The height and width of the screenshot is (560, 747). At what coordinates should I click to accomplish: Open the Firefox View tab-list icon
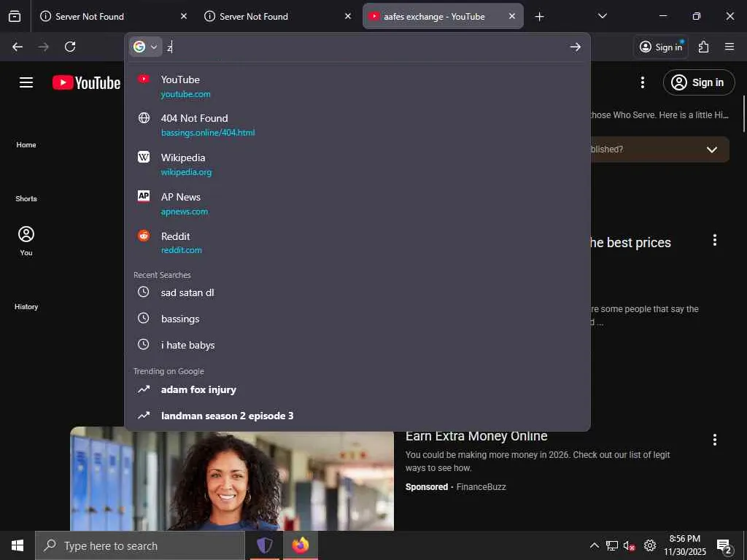pos(15,16)
